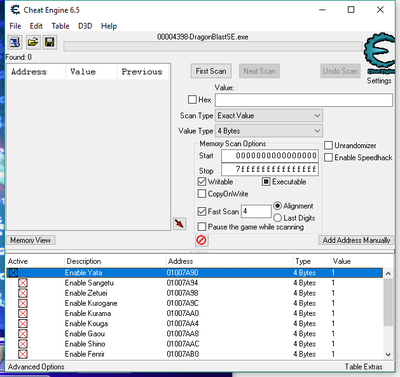Enable the Unrandomizer checkbox

(328, 145)
